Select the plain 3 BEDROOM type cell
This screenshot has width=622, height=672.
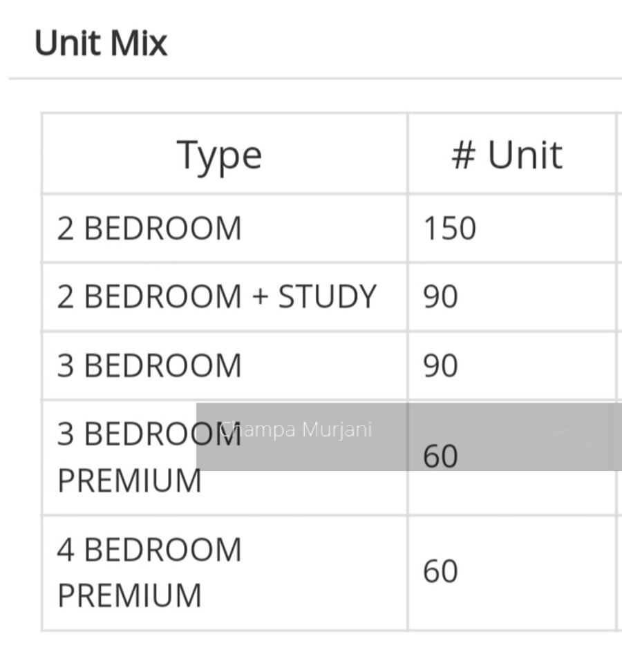click(149, 365)
